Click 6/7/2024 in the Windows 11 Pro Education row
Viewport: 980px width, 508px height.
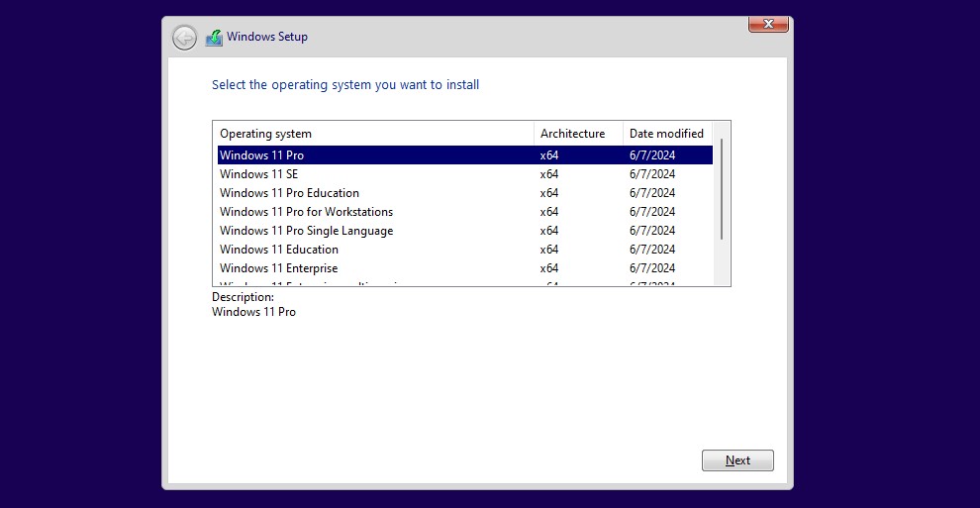click(652, 193)
